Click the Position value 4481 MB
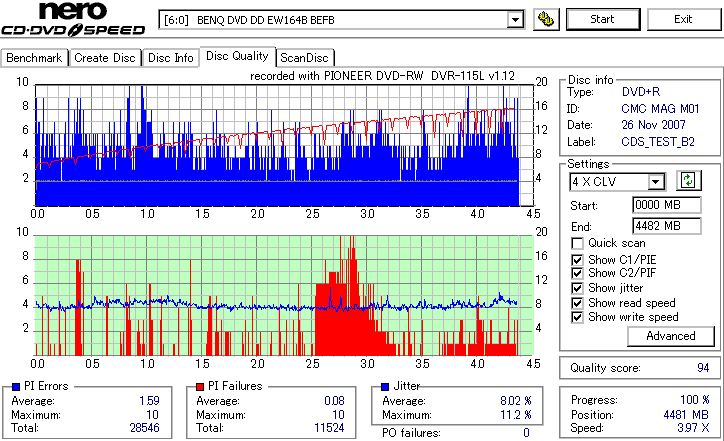724x441 pixels. pos(686,415)
